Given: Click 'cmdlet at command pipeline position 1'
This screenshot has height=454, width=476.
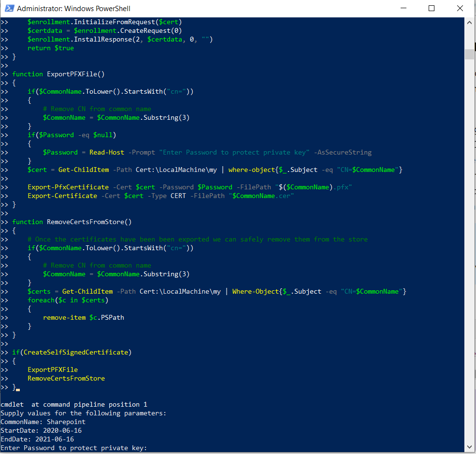Looking at the screenshot, I should [74, 405].
